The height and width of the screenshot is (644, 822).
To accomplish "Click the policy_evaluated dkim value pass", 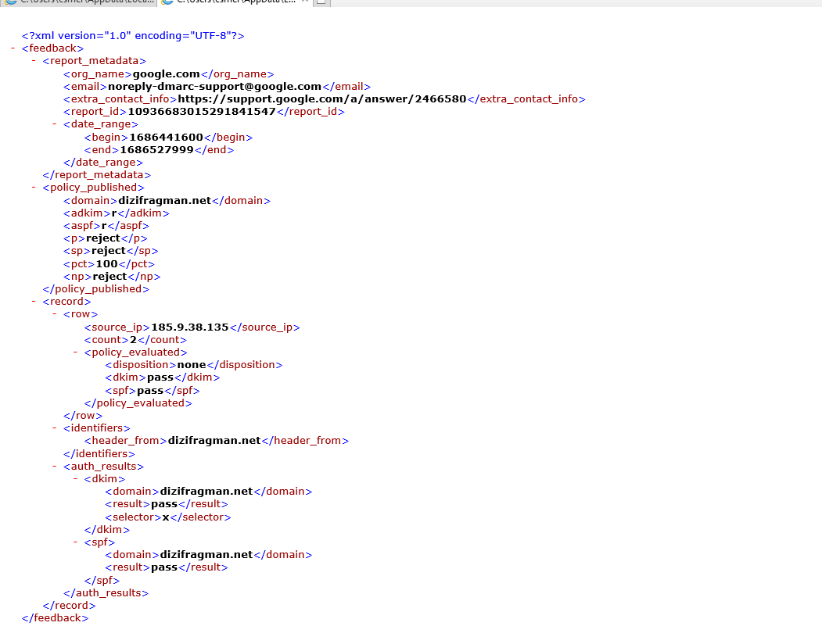I will tap(160, 377).
